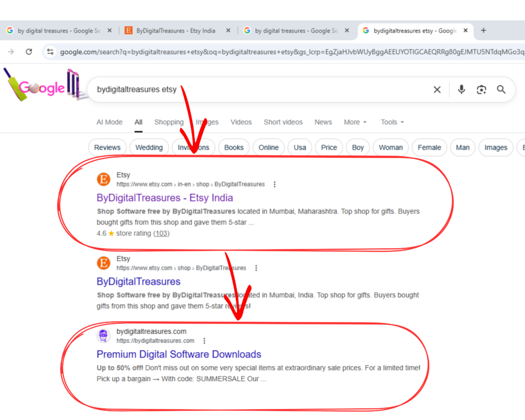Screen dimensions: 525x420
Task: Start voice search with microphone icon
Action: pyautogui.click(x=461, y=89)
